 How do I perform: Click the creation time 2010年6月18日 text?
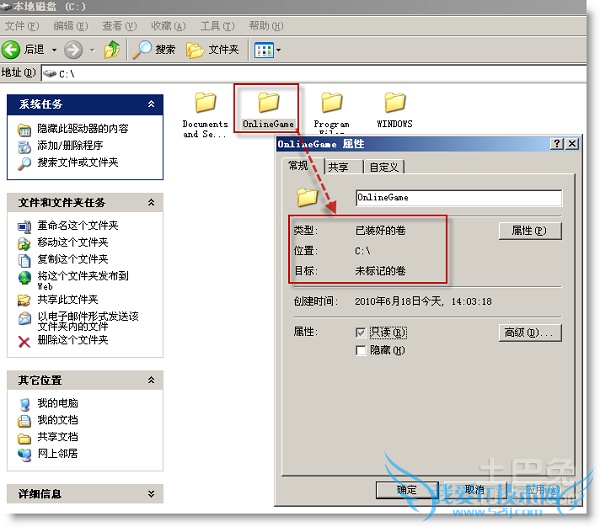pyautogui.click(x=423, y=302)
